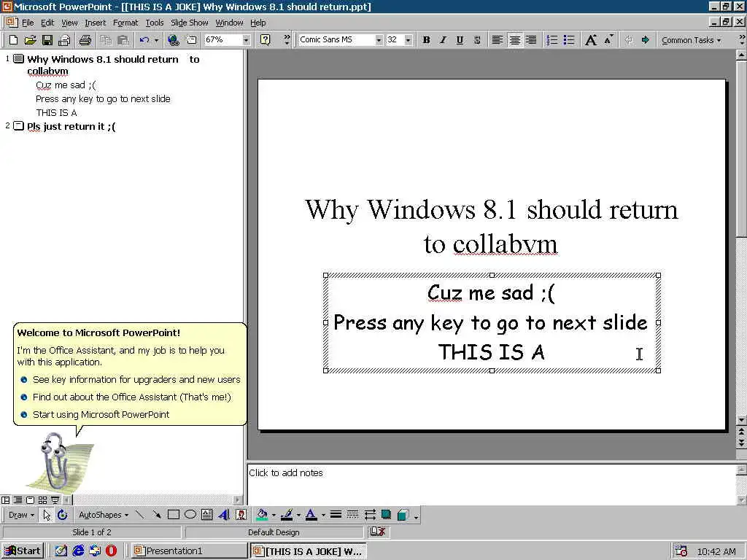Click the Bullets list icon
The image size is (747, 560).
(569, 40)
